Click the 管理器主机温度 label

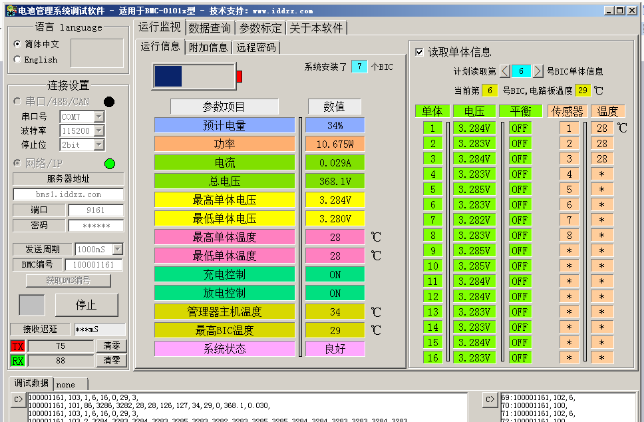(x=225, y=311)
